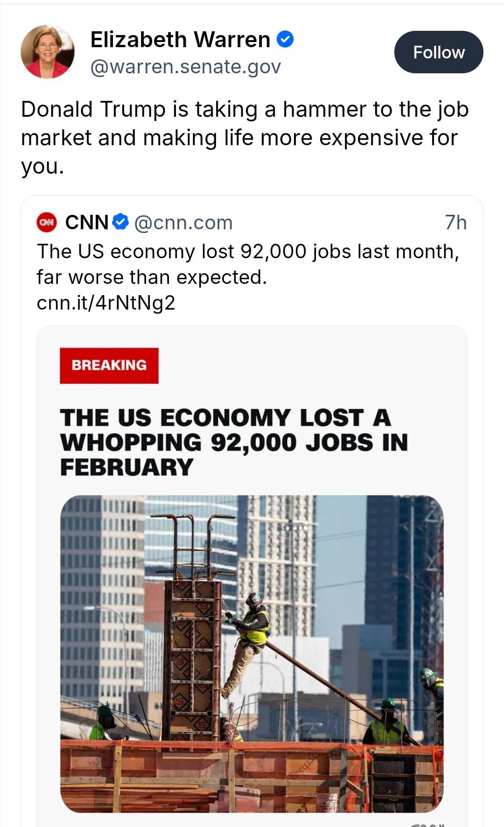Select the @cnn.com handle
The height and width of the screenshot is (827, 504).
point(183,223)
